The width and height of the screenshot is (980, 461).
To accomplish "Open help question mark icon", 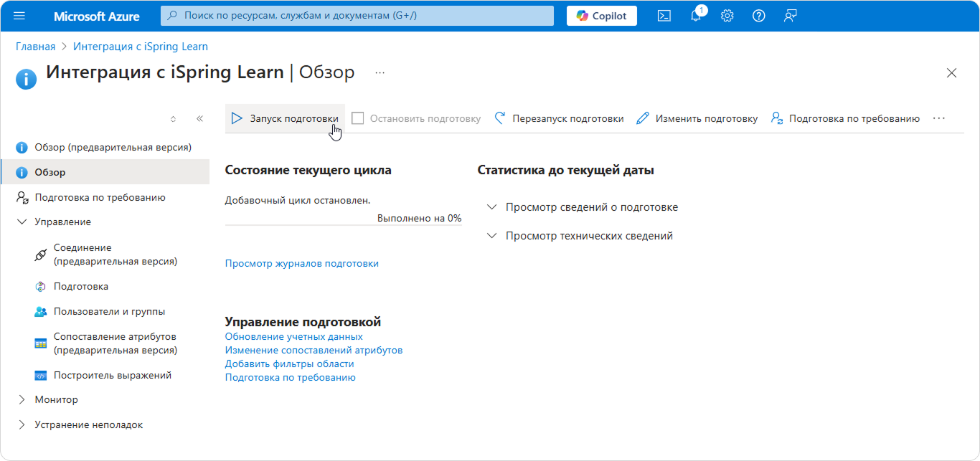I will click(x=759, y=16).
